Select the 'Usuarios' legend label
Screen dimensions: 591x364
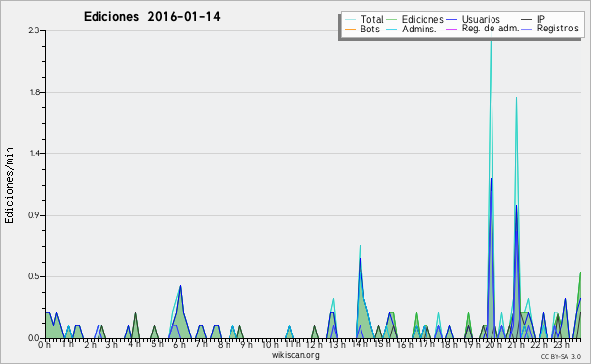point(481,19)
